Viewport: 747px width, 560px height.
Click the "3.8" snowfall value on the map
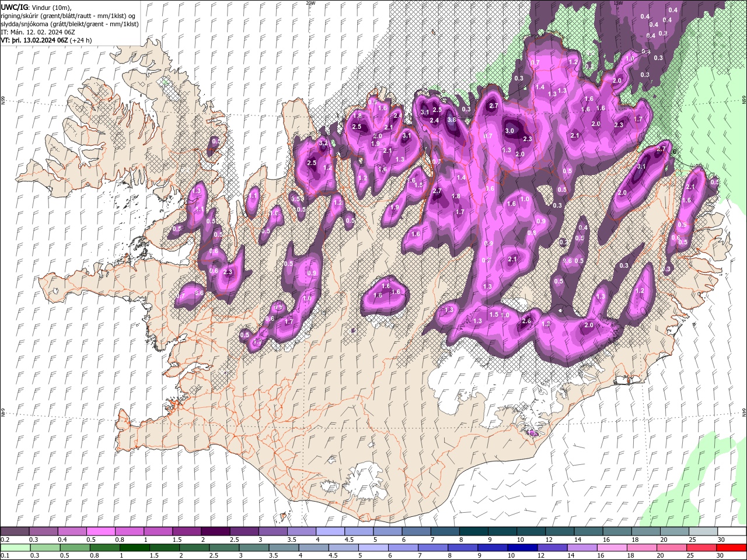(x=451, y=120)
